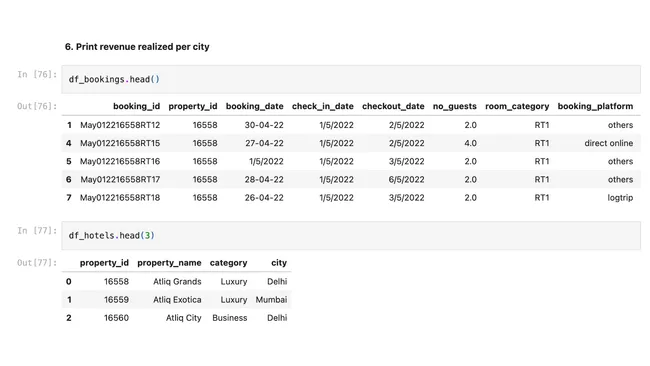
Task: Select cell May012216558RT12
Action: click(120, 125)
